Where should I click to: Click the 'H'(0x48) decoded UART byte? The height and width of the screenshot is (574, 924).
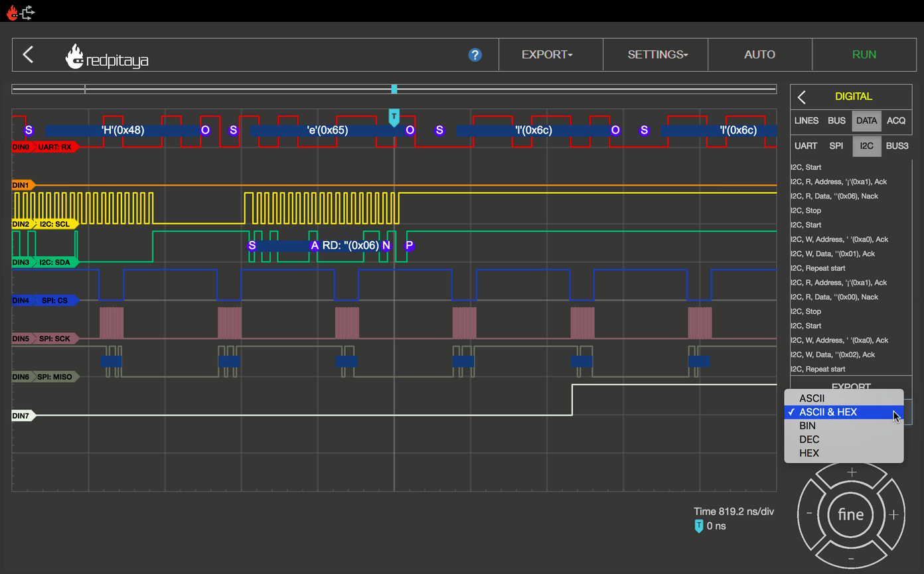122,130
